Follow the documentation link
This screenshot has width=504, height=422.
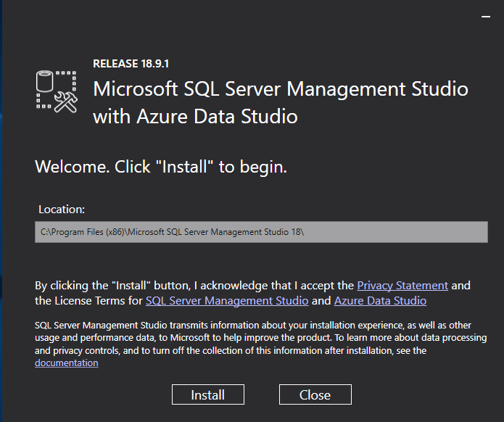point(66,363)
